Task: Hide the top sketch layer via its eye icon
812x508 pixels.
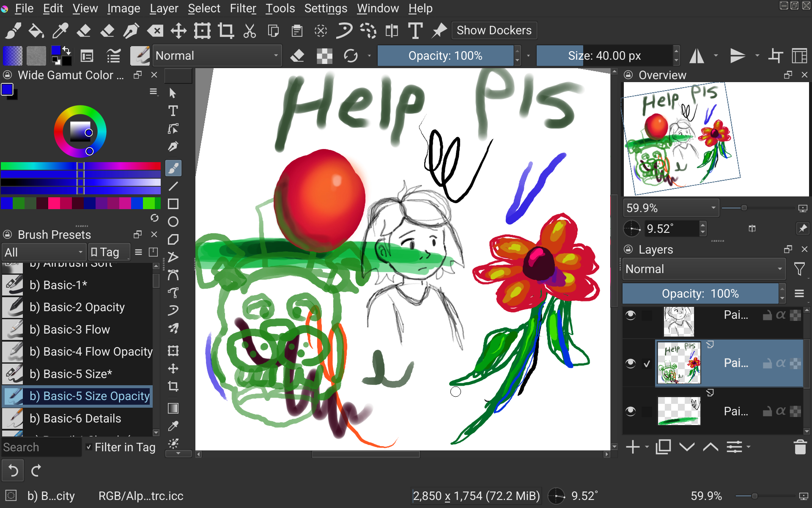Action: [631, 315]
